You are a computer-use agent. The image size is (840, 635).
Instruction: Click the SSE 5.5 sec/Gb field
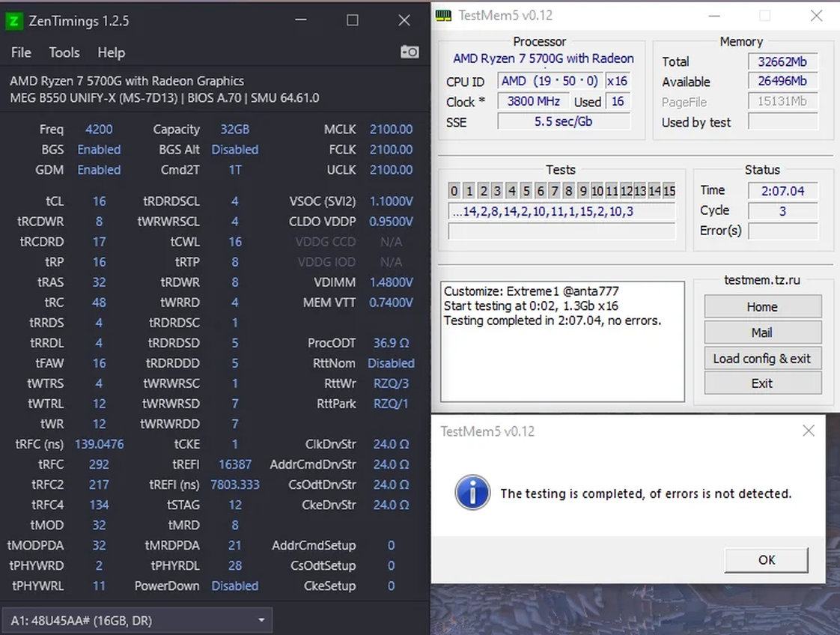564,121
